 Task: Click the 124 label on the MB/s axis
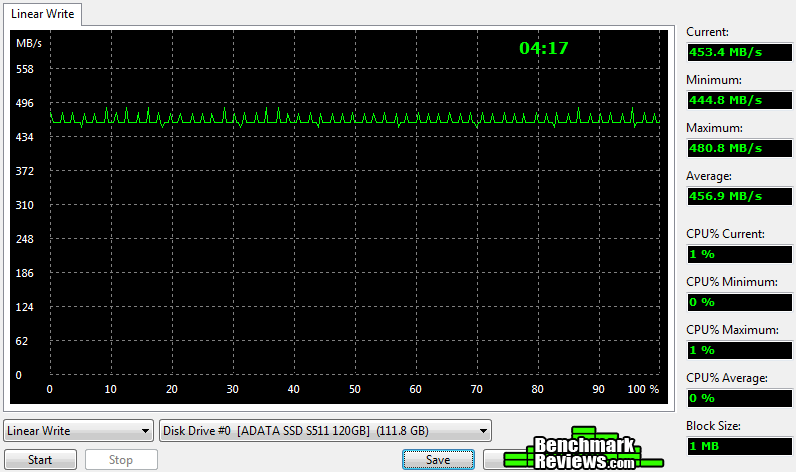tap(24, 307)
